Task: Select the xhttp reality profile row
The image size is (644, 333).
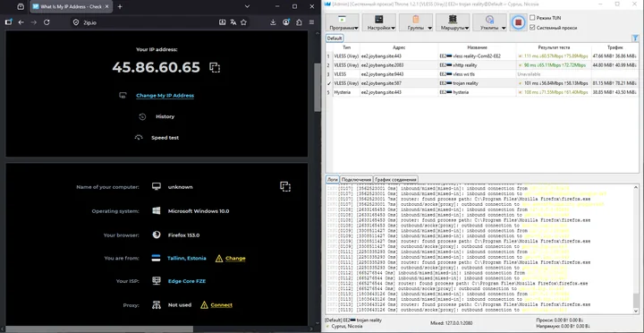Action: pos(482,65)
